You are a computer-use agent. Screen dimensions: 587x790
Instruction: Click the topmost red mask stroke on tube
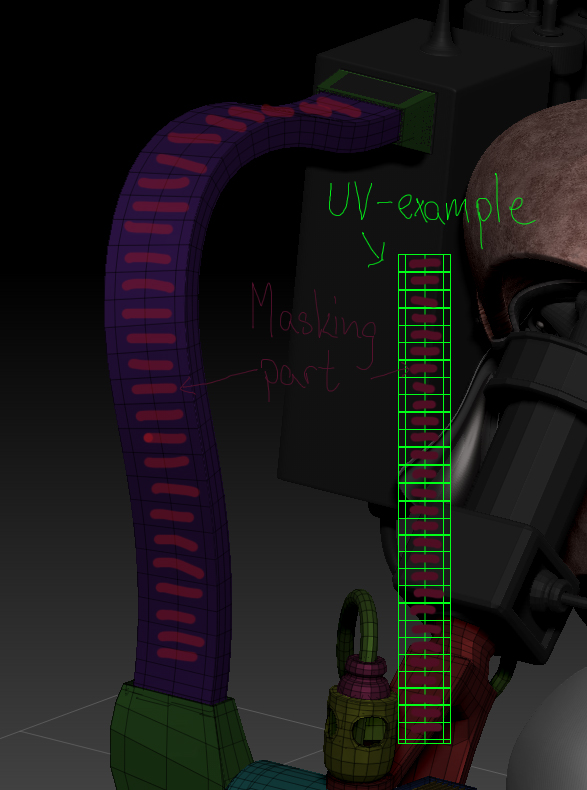click(x=333, y=107)
